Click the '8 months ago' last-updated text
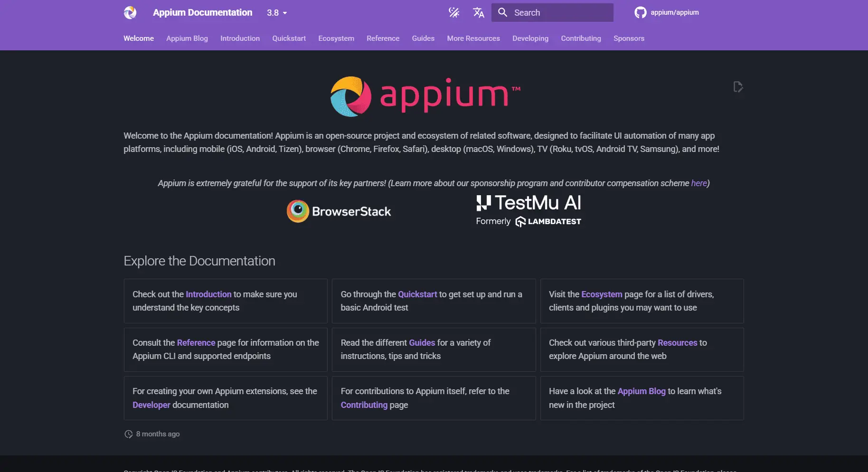The width and height of the screenshot is (868, 472). pos(158,434)
